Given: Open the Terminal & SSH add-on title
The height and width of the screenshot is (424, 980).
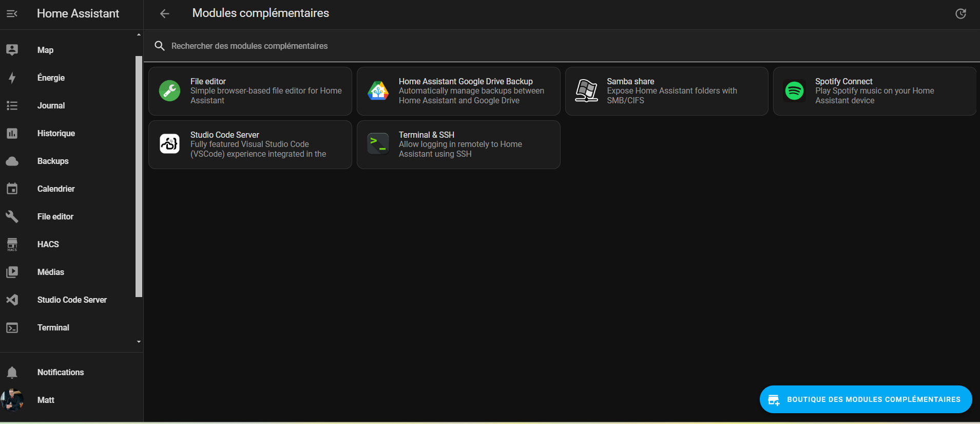Looking at the screenshot, I should (427, 135).
